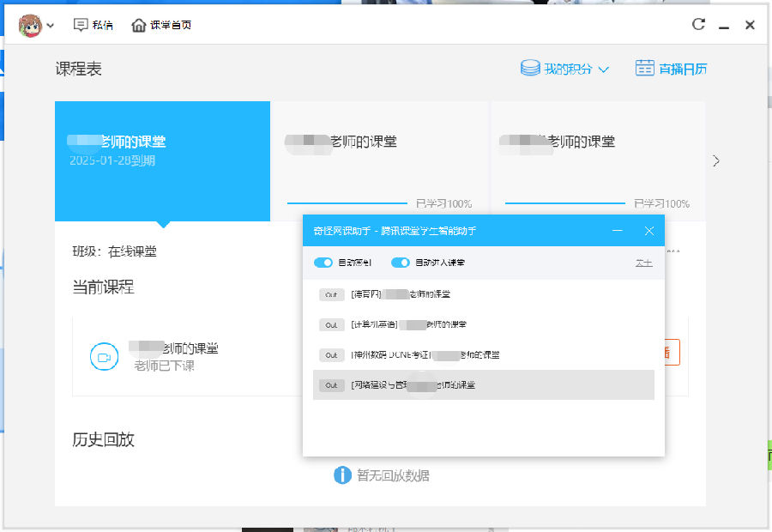This screenshot has height=532, width=772.
Task: Toggle the 自动进入课堂 auto-enter switch
Action: coord(401,263)
